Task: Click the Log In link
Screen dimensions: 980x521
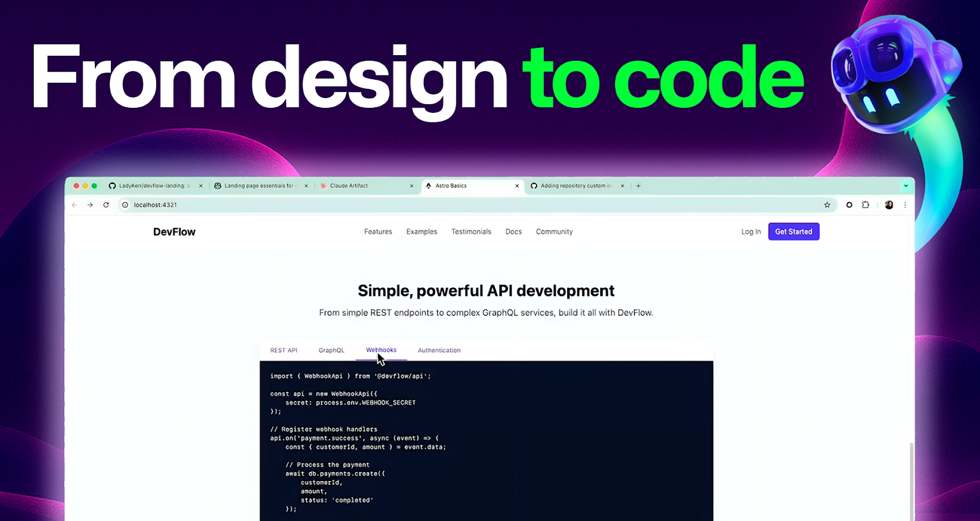Action: click(750, 232)
